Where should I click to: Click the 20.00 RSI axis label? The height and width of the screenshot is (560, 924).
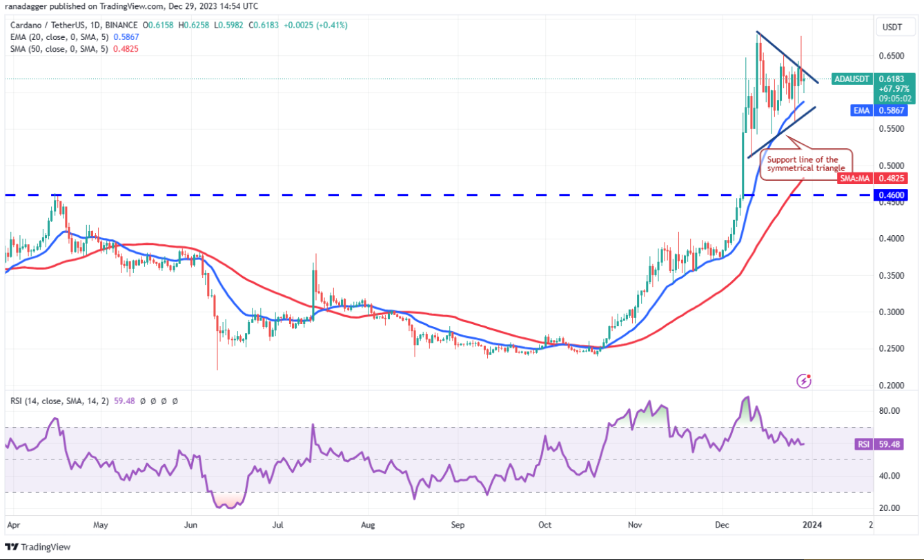click(889, 508)
